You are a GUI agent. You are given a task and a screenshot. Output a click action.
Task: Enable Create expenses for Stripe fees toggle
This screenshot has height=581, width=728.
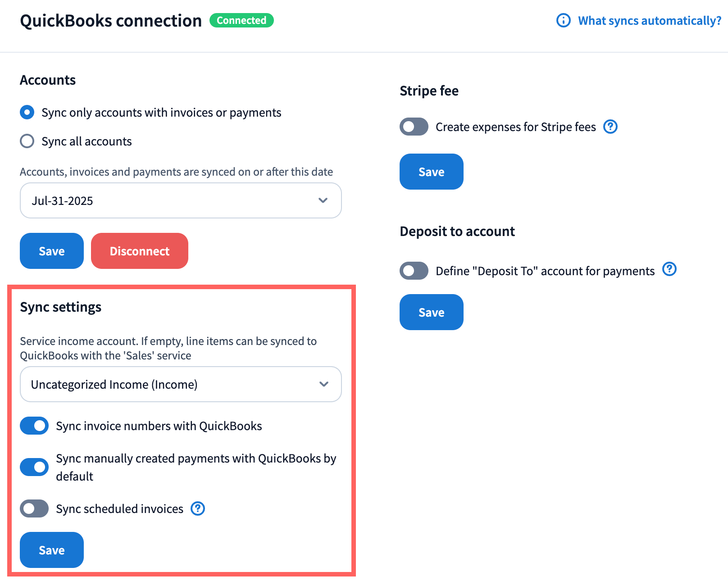click(414, 127)
